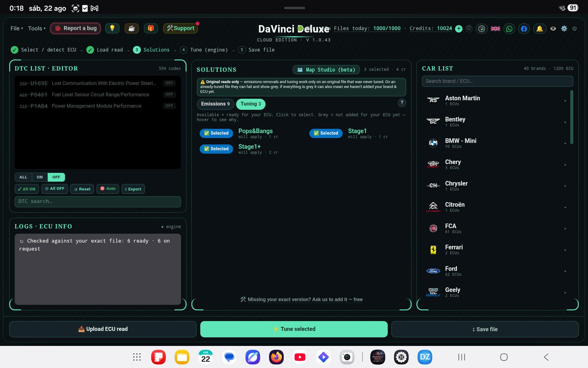Select the ALL filter in DTC list

23,177
